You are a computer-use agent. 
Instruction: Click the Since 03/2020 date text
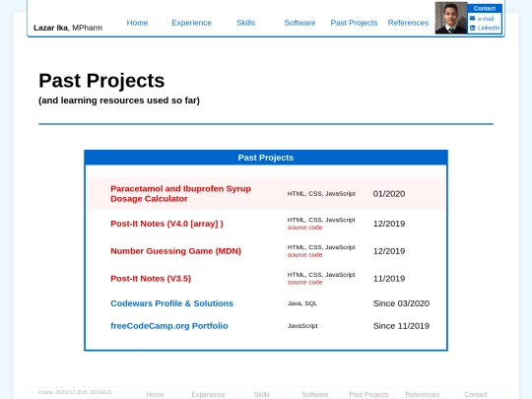coord(401,303)
